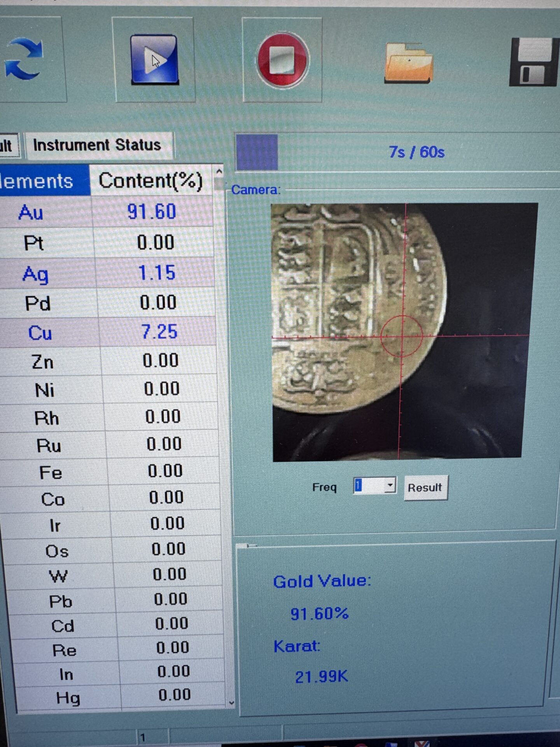Select the Ir element row
The width and height of the screenshot is (560, 747).
[x=111, y=524]
